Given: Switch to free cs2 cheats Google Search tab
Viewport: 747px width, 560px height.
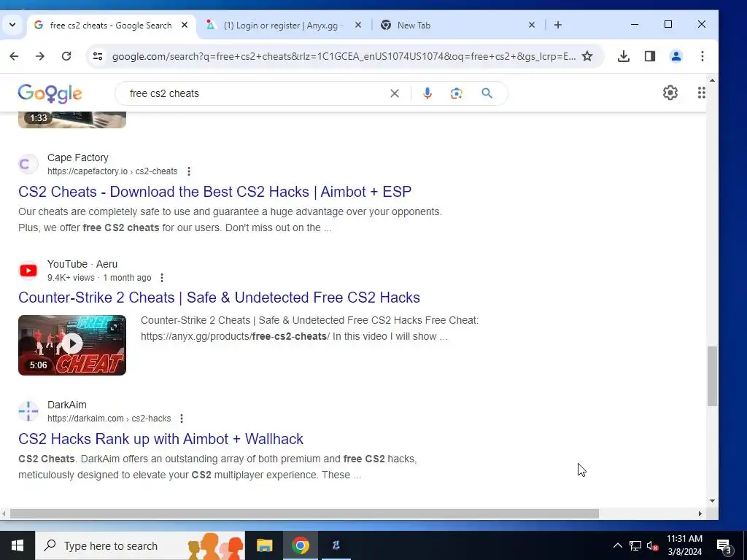Looking at the screenshot, I should [x=111, y=26].
